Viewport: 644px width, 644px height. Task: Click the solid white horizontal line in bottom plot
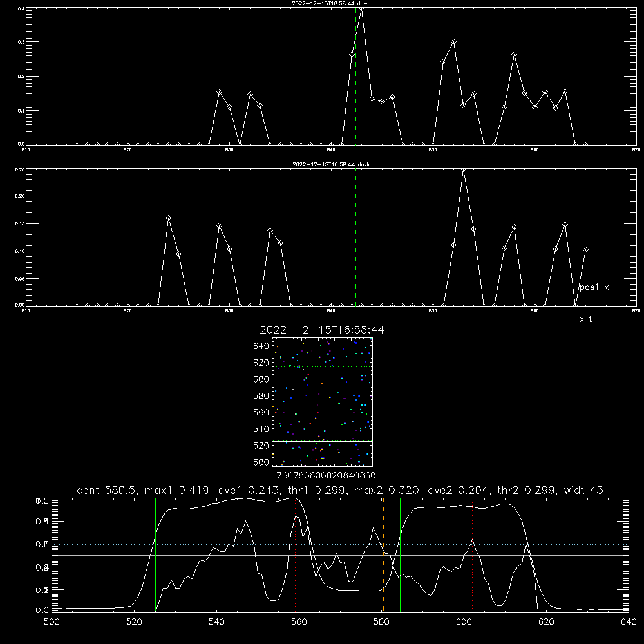pyautogui.click(x=340, y=555)
